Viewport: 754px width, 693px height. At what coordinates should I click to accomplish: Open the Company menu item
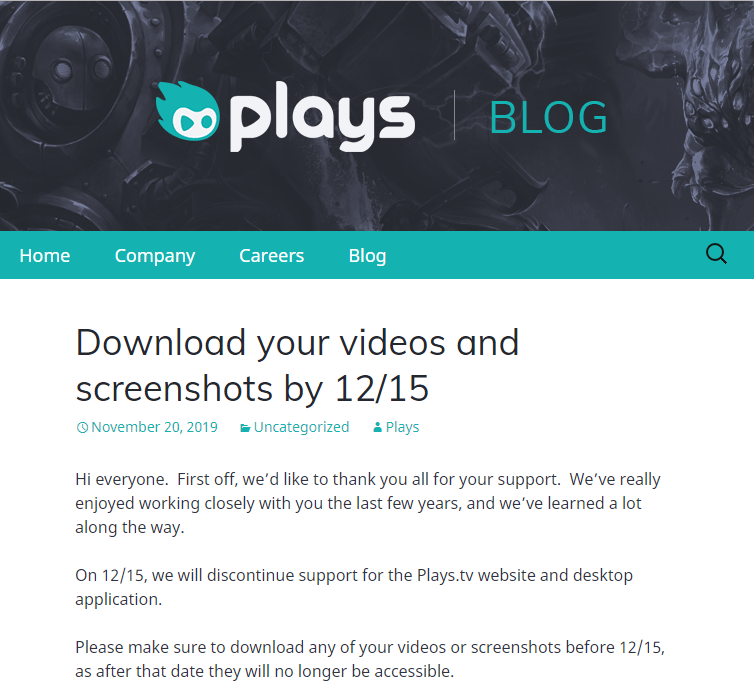tap(155, 256)
